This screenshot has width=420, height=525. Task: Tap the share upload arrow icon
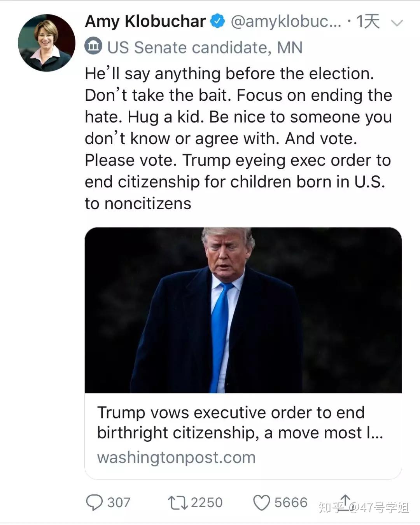tap(345, 502)
